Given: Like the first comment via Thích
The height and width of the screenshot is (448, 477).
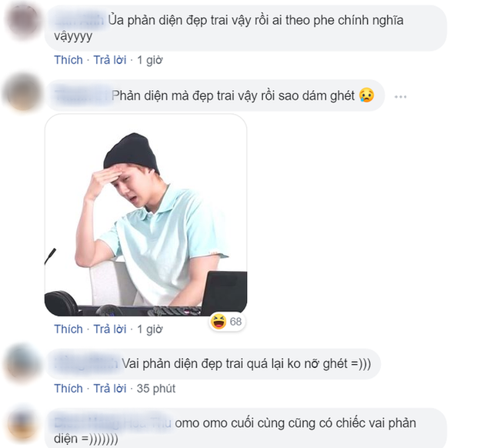Looking at the screenshot, I should (x=68, y=60).
